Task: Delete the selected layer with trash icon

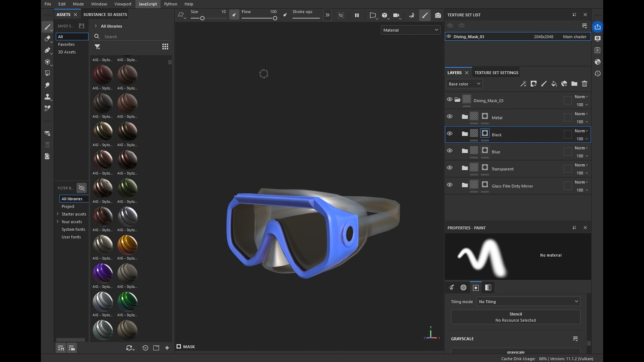Action: click(x=584, y=84)
